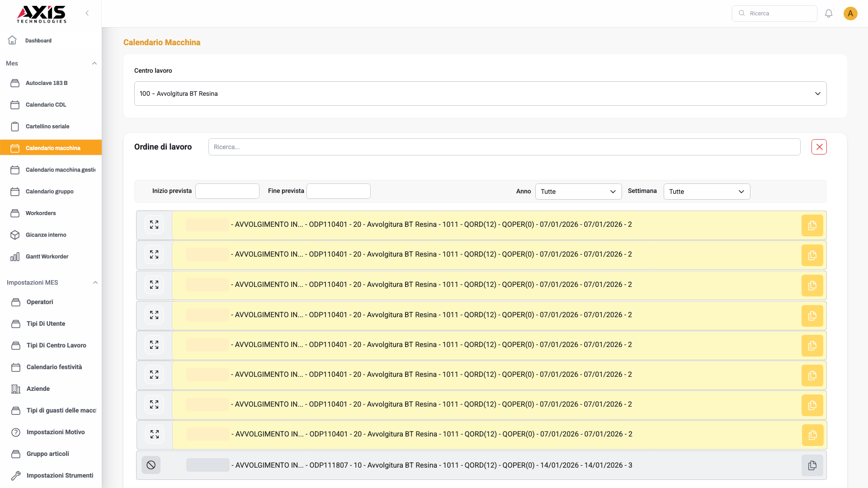Open the user avatar menu
This screenshot has height=488, width=868.
pos(850,14)
